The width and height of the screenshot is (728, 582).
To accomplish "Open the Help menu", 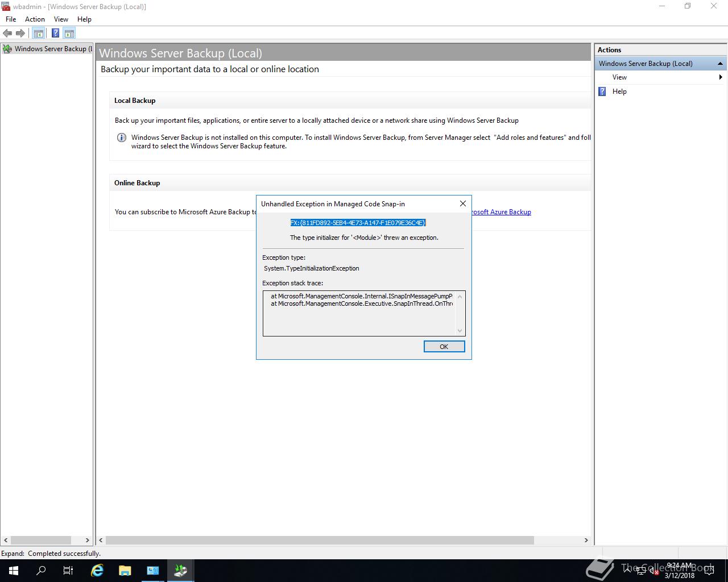I will [84, 19].
